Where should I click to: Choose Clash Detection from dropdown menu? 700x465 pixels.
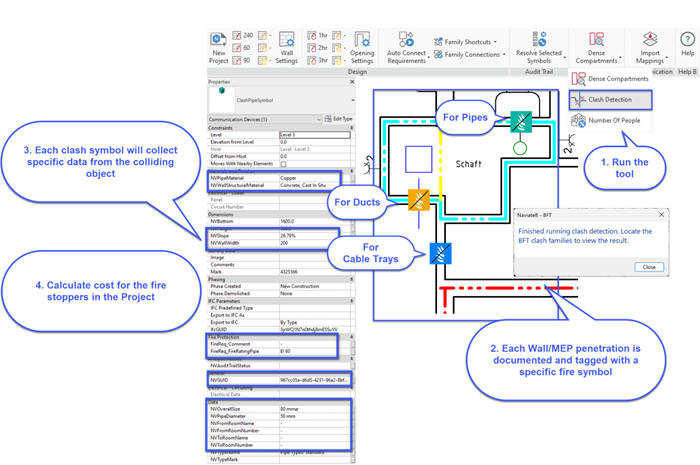[610, 100]
